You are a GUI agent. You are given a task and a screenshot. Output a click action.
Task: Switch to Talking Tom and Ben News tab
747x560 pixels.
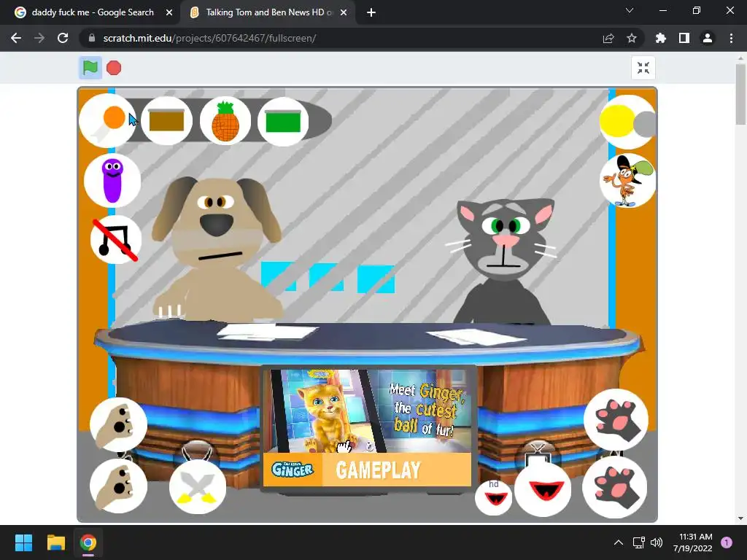click(x=270, y=12)
